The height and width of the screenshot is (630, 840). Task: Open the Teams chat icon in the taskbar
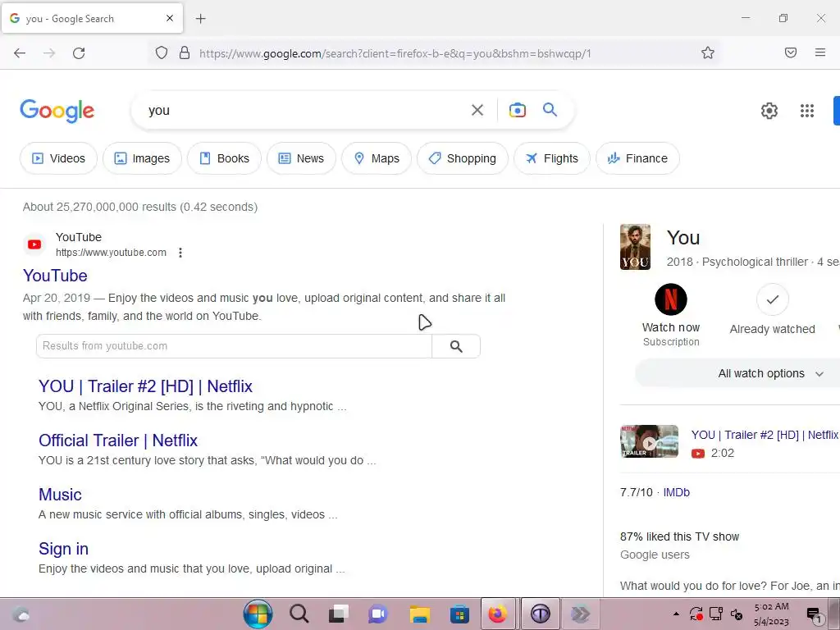click(377, 614)
